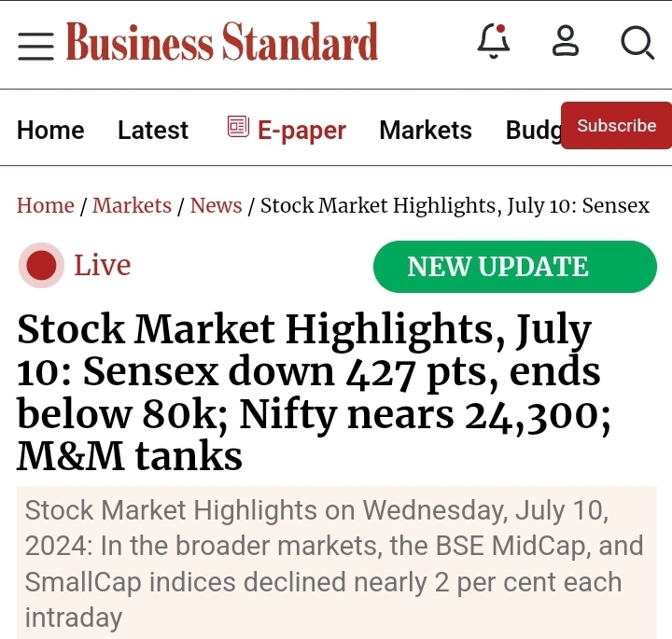This screenshot has width=672, height=639.
Task: Follow the Home breadcrumb link
Action: tap(46, 205)
